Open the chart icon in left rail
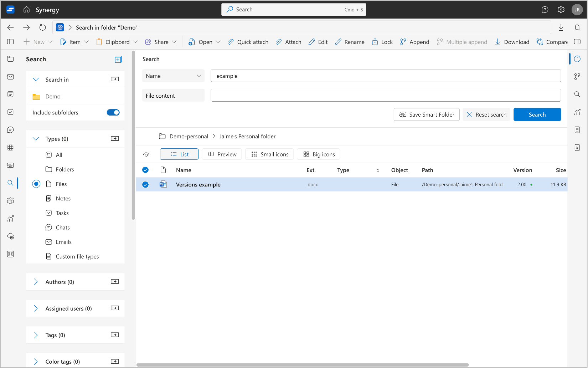588x368 pixels. [10, 219]
